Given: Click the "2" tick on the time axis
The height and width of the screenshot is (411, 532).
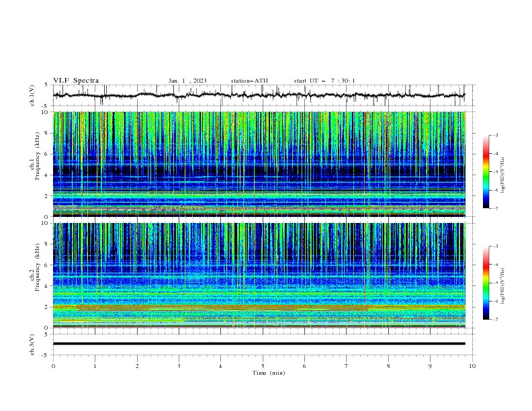Looking at the screenshot, I should pyautogui.click(x=137, y=366).
